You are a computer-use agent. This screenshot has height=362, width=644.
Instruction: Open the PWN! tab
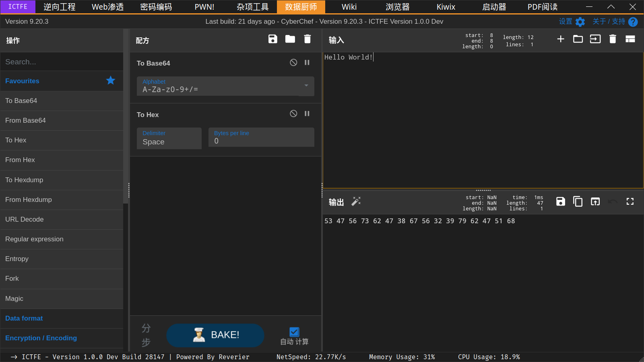pos(204,7)
